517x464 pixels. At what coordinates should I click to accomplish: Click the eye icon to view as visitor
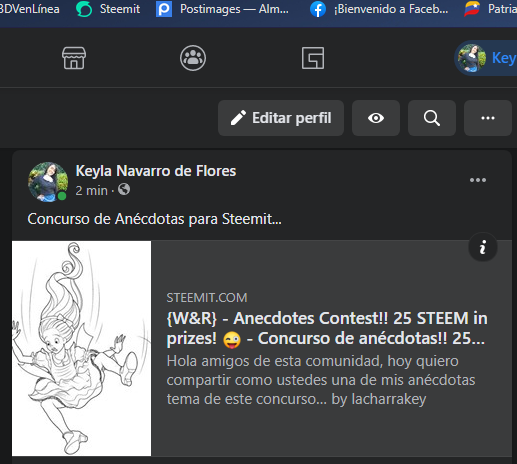coord(376,118)
